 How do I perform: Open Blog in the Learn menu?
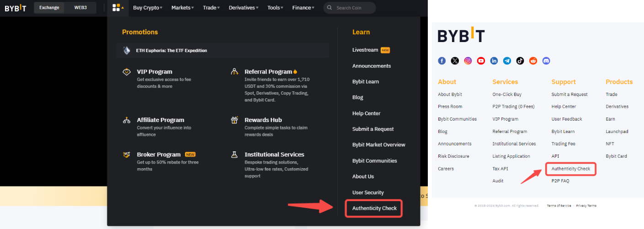click(x=358, y=97)
